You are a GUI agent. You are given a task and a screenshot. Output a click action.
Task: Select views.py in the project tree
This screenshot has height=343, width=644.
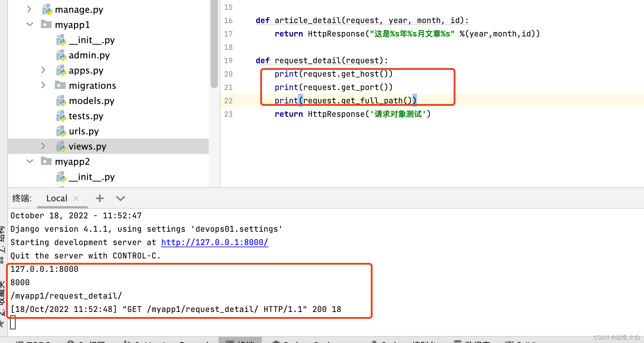88,147
